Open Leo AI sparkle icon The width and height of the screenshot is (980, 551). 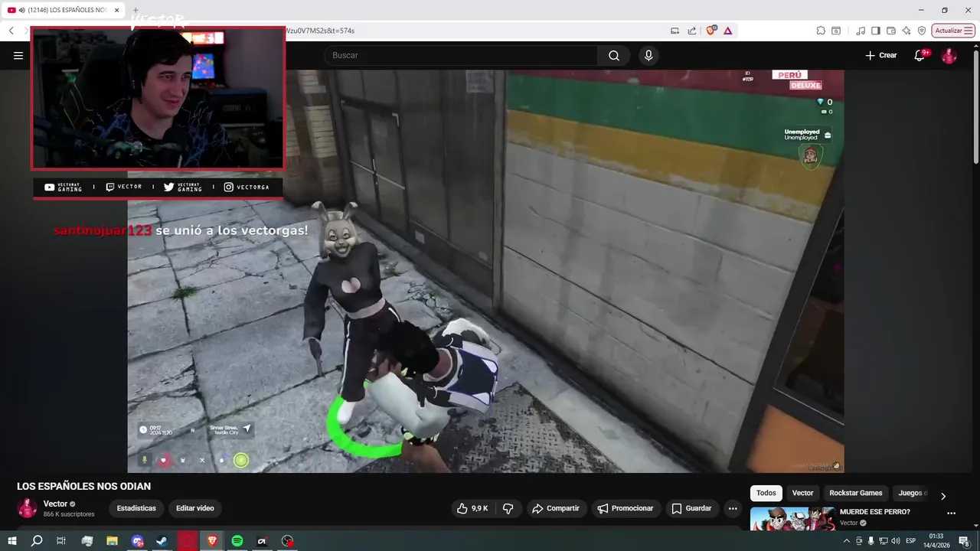tap(906, 31)
